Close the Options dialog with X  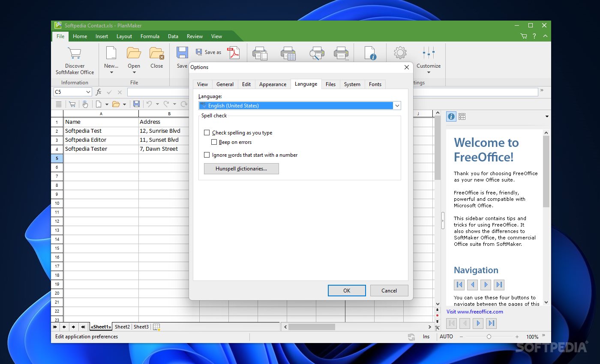[x=406, y=67]
